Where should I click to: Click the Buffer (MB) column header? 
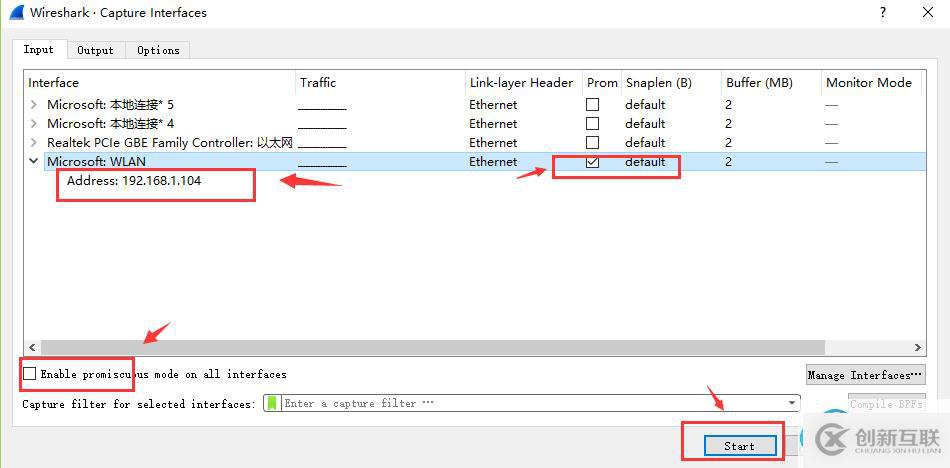(x=771, y=83)
